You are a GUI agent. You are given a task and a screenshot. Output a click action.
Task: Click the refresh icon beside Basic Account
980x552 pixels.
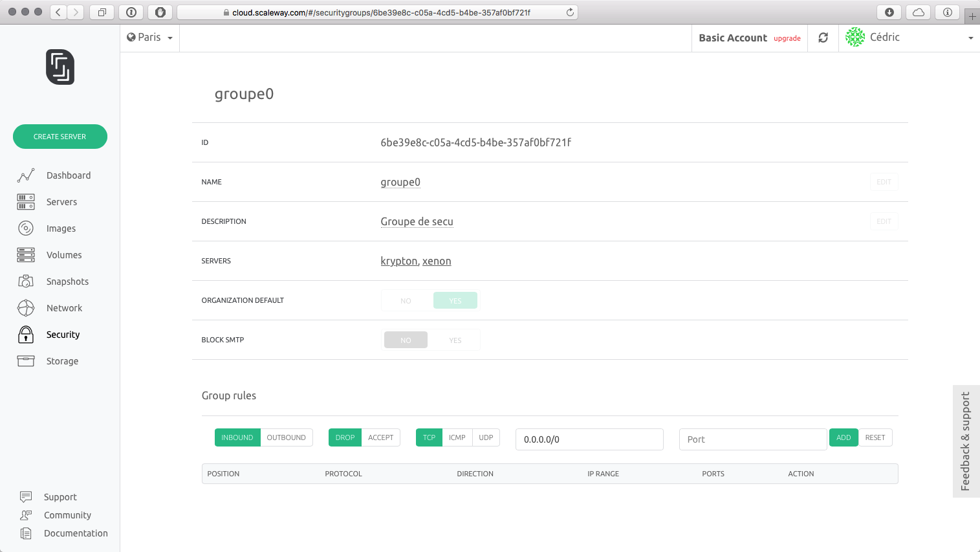click(823, 38)
